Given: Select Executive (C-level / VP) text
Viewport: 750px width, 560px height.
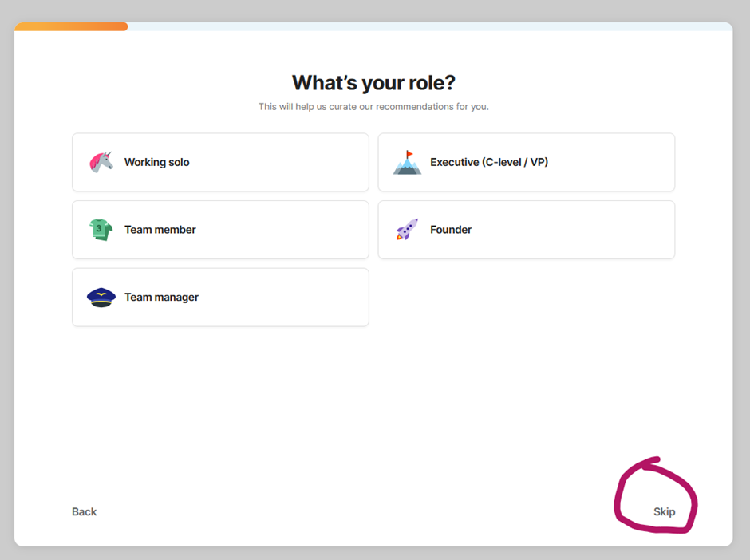Looking at the screenshot, I should pos(489,162).
